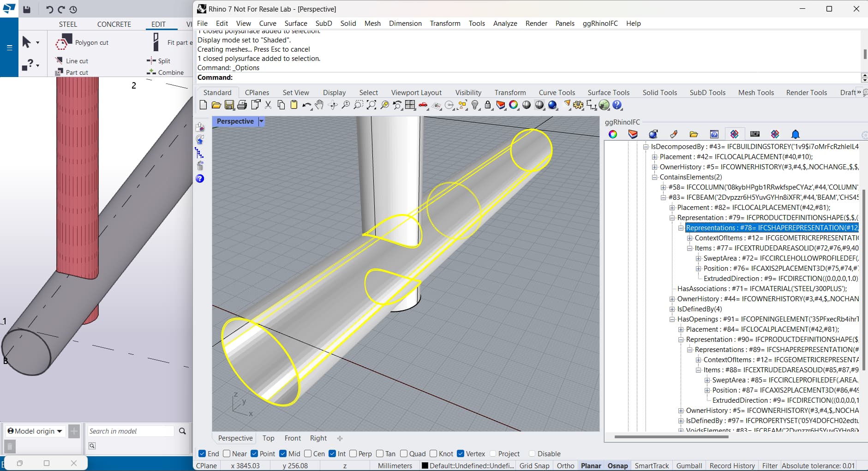Toggle the Perp osnap checkbox

[353, 453]
